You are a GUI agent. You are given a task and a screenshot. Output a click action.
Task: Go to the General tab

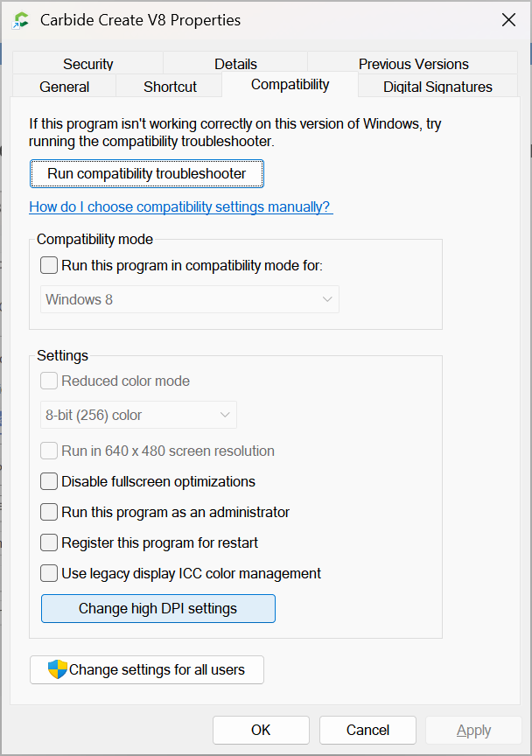pos(64,87)
